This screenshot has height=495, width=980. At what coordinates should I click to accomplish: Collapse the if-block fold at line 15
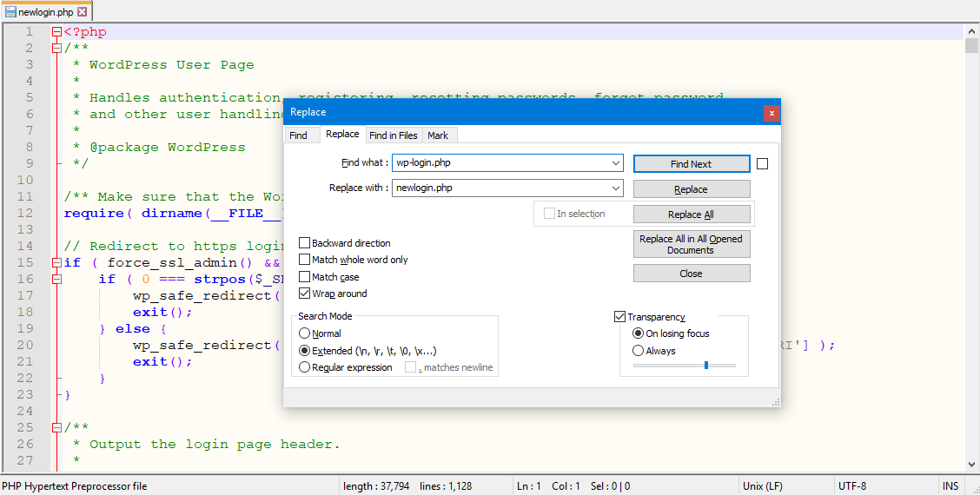tap(56, 262)
